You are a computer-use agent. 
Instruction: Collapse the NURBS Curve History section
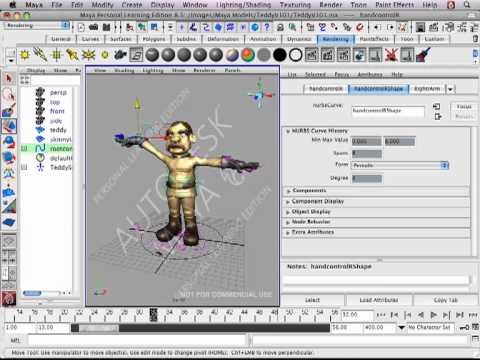[x=288, y=131]
